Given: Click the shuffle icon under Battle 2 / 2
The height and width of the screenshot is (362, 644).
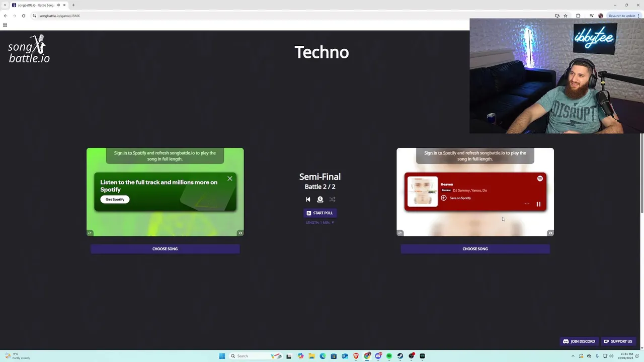Looking at the screenshot, I should point(332,200).
